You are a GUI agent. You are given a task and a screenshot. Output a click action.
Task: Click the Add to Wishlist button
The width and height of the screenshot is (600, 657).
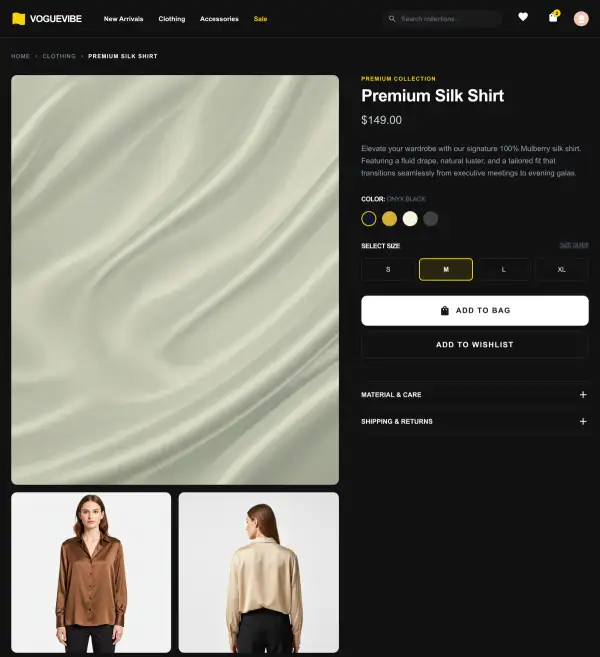tap(474, 344)
